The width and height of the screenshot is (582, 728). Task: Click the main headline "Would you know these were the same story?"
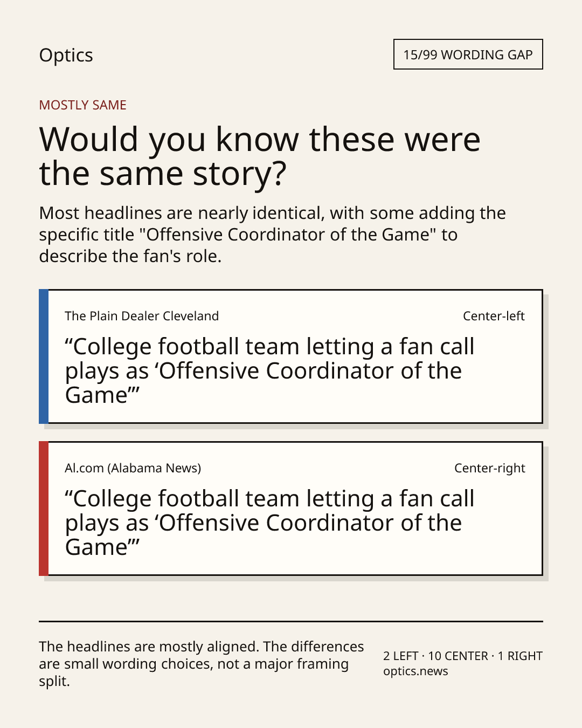[259, 156]
